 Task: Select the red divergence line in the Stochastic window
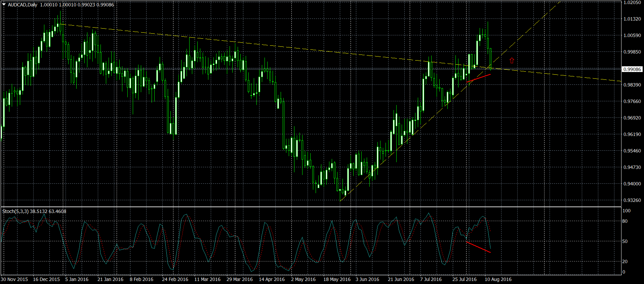point(478,247)
